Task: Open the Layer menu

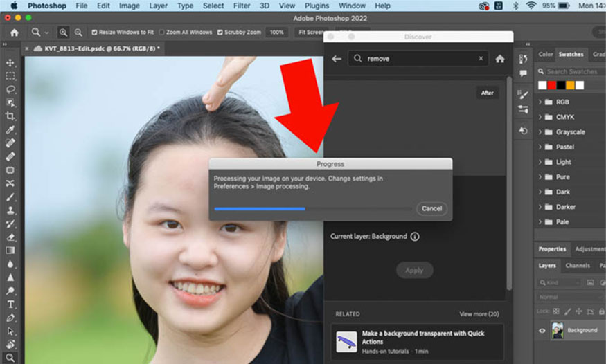Action: pyautogui.click(x=159, y=6)
